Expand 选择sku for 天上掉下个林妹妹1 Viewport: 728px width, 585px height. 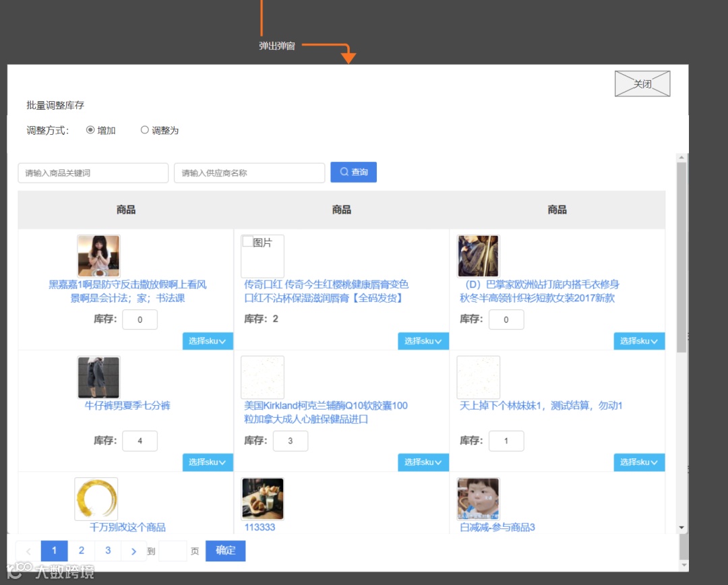coord(639,462)
